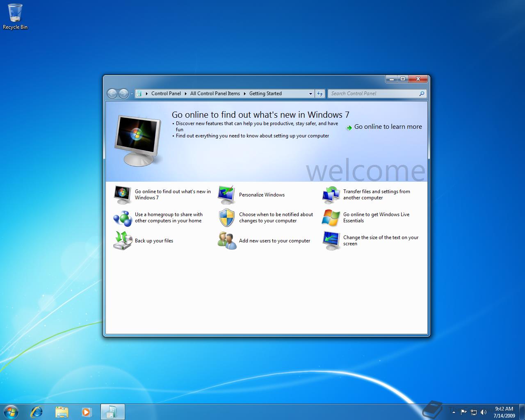Launch Windows Media Player from the taskbar
Viewport: 525px width, 420px height.
coord(86,412)
